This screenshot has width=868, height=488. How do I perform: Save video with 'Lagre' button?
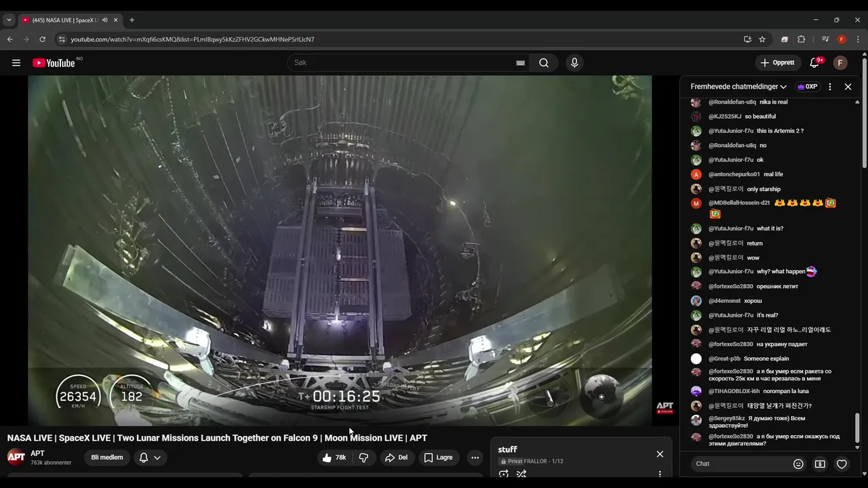[x=439, y=457]
